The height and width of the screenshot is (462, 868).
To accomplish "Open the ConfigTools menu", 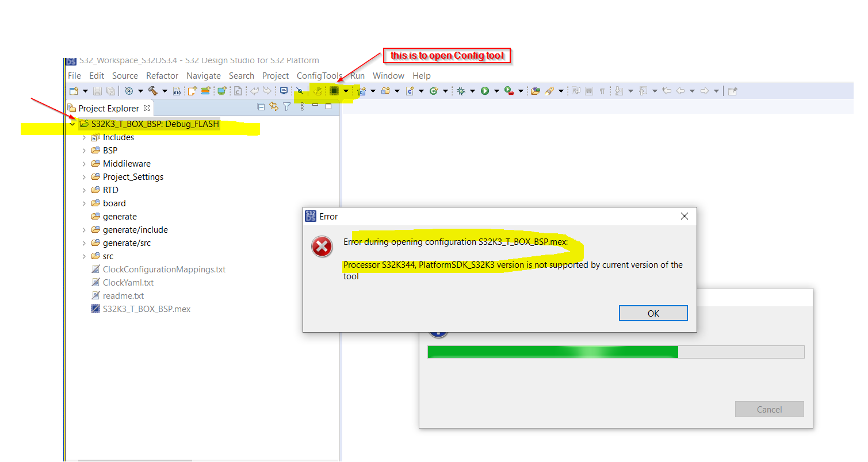I will (x=319, y=75).
